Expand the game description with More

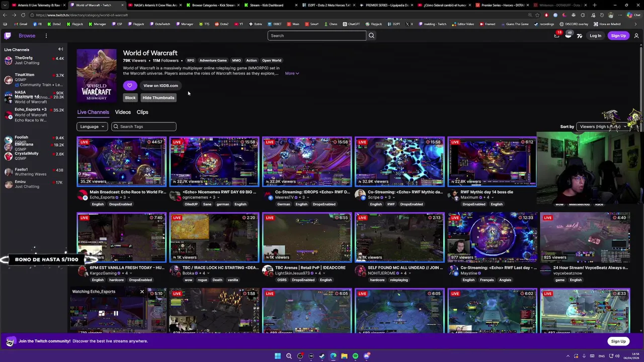292,73
